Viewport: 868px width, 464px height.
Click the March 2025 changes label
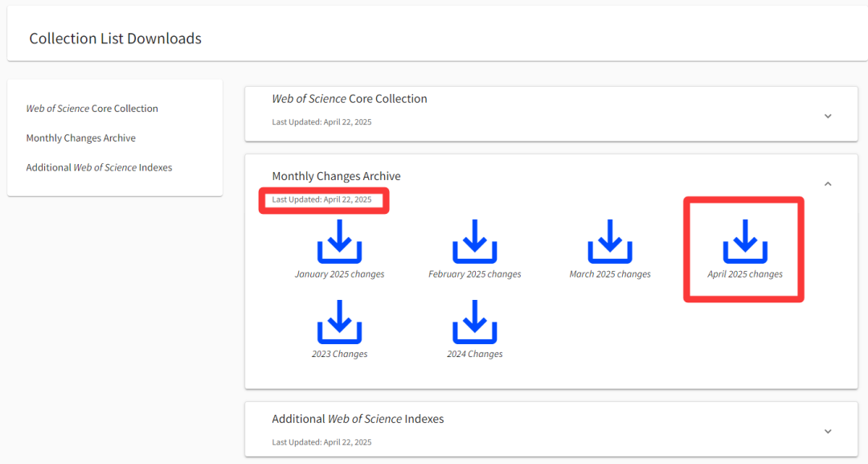609,274
